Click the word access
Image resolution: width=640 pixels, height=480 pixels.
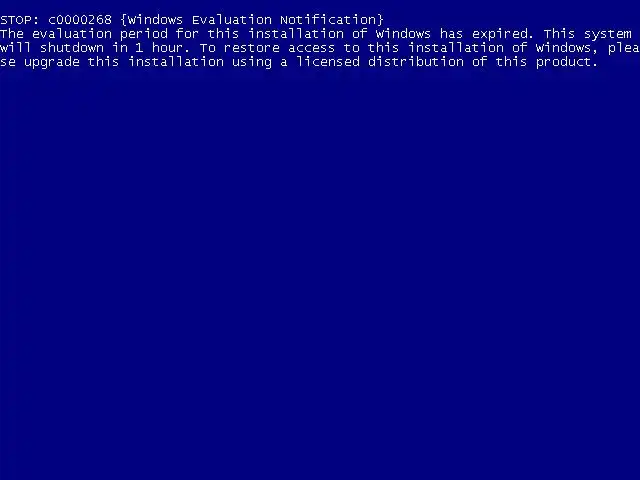(x=311, y=49)
